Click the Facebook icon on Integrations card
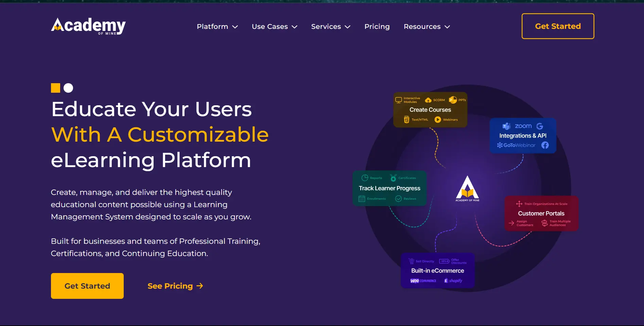This screenshot has height=326, width=644. click(x=545, y=145)
